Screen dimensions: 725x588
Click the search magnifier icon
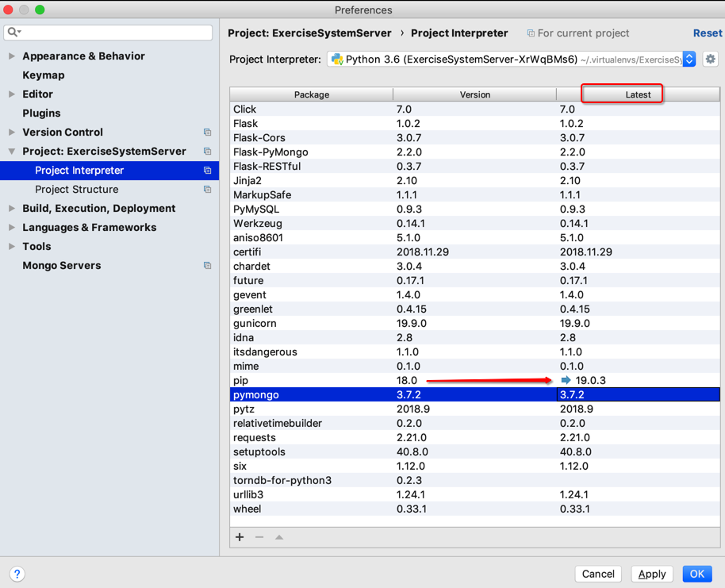point(13,32)
